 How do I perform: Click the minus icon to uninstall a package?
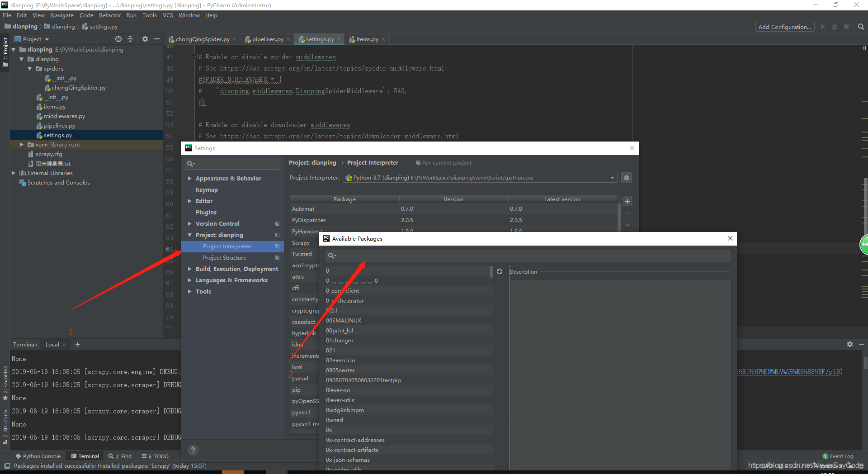[x=627, y=213]
